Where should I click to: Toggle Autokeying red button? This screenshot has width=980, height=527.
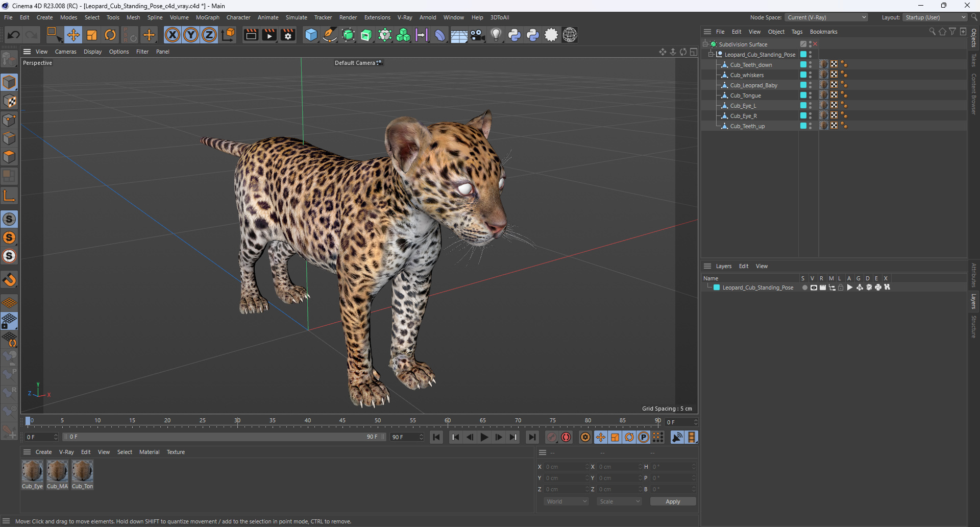[566, 437]
